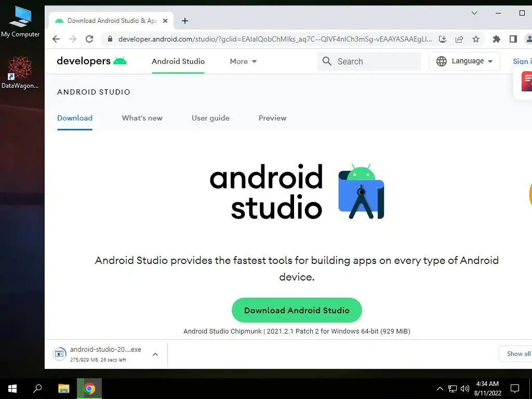Click the browser forward arrow
Screen dimensions: 532x399
(73, 39)
